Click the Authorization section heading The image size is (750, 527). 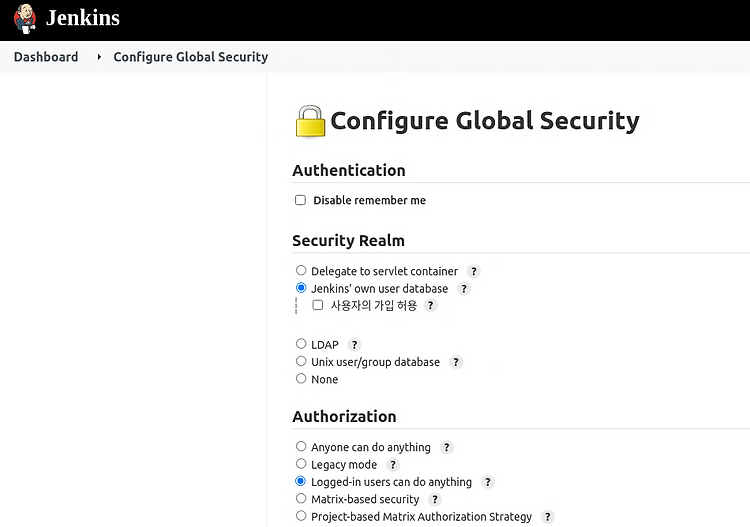[344, 417]
